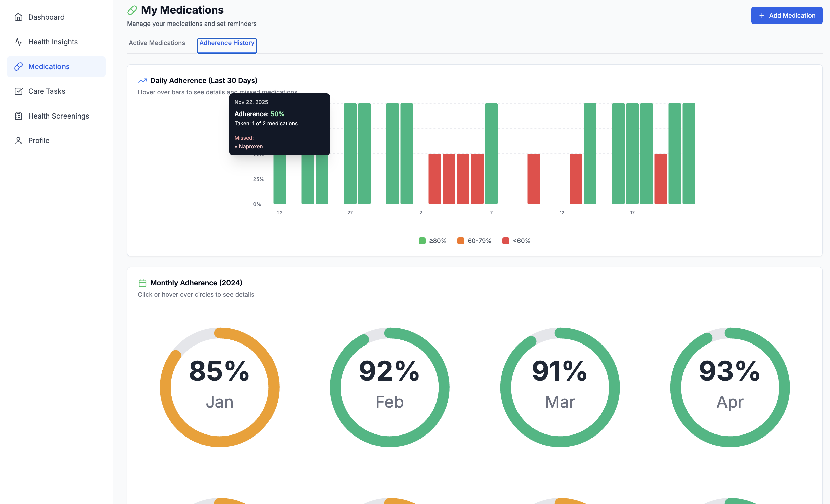Open the Dashboard home icon
830x504 pixels.
click(x=18, y=17)
